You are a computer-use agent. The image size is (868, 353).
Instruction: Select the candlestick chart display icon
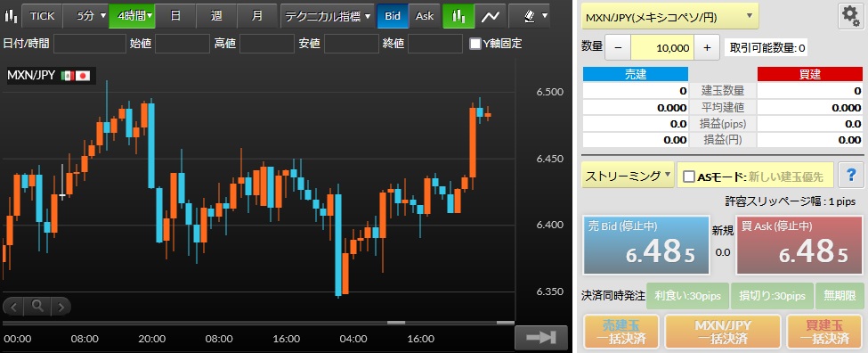[458, 16]
